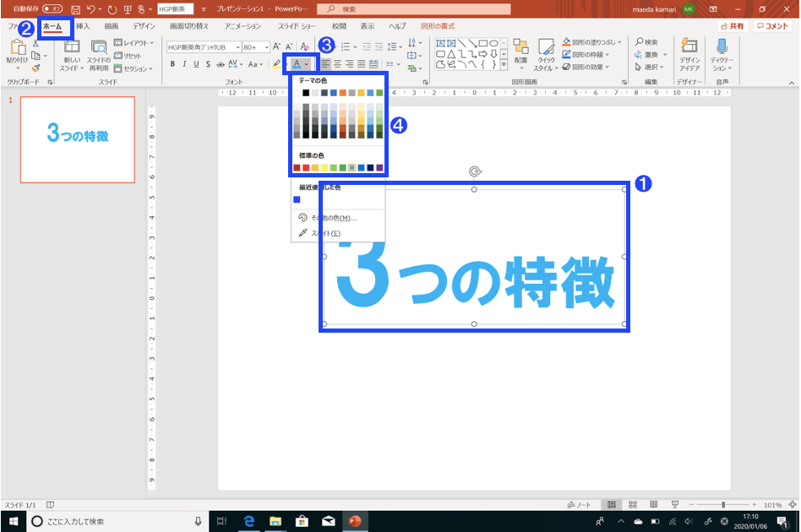Toggle Underline formatting
This screenshot has width=801, height=532.
click(x=196, y=64)
